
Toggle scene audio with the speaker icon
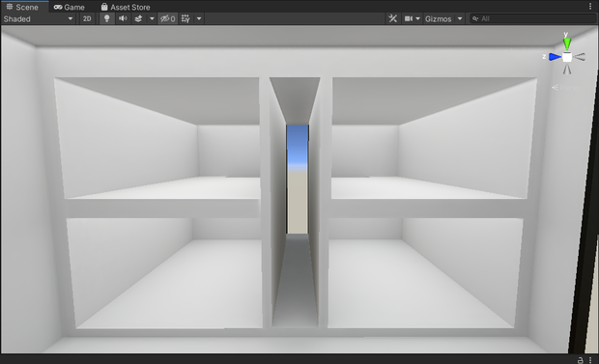click(x=123, y=18)
